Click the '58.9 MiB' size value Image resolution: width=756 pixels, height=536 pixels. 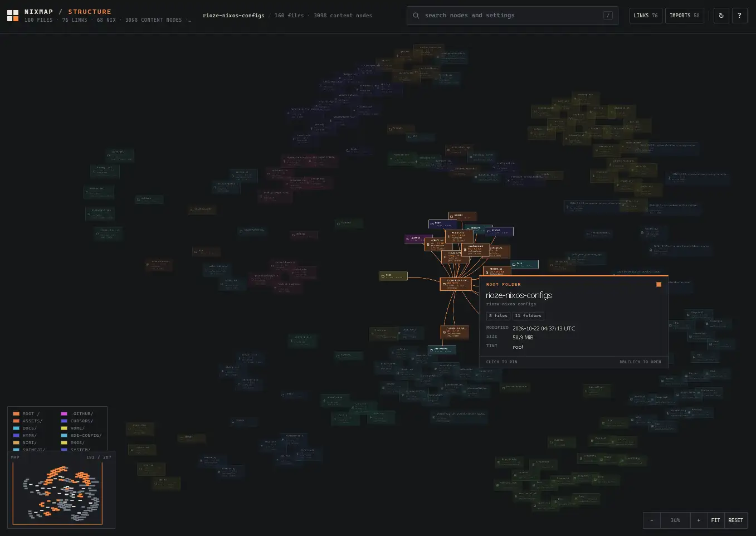[x=523, y=338]
